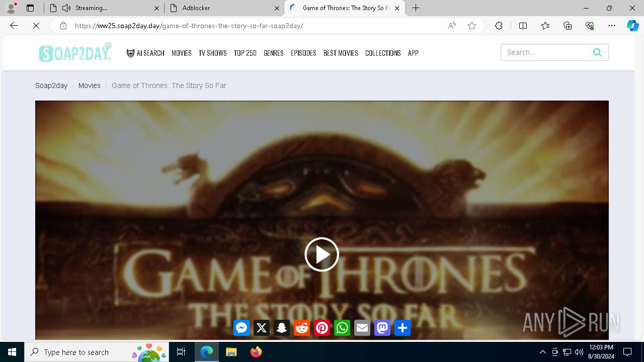
Task: Share on Snapchat icon
Action: (x=282, y=328)
